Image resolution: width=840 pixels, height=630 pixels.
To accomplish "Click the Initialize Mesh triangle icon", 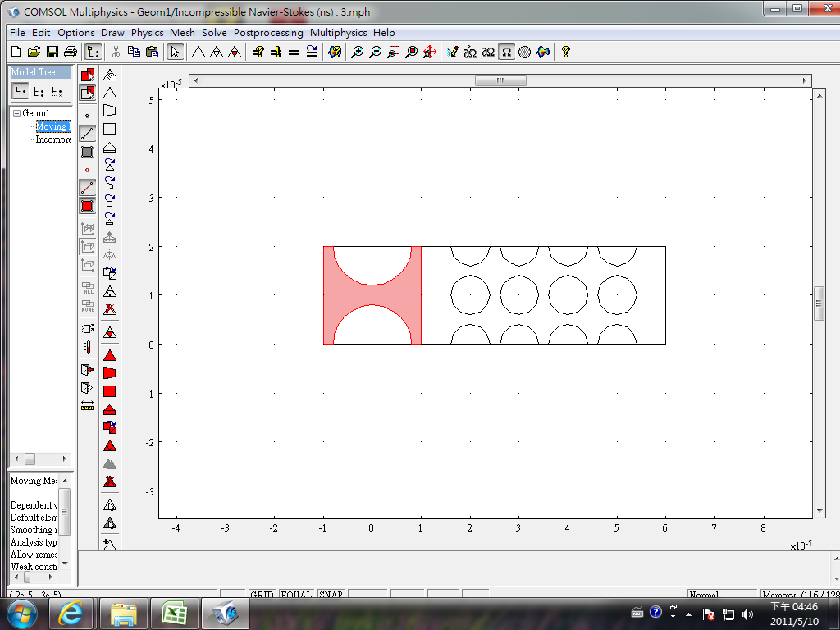I will point(198,52).
